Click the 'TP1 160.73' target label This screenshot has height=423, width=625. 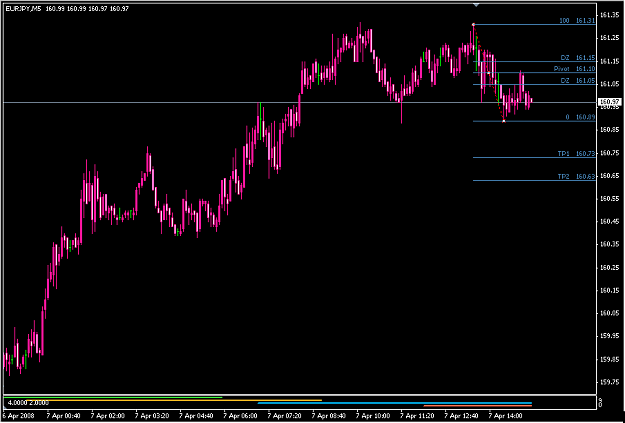coord(576,153)
